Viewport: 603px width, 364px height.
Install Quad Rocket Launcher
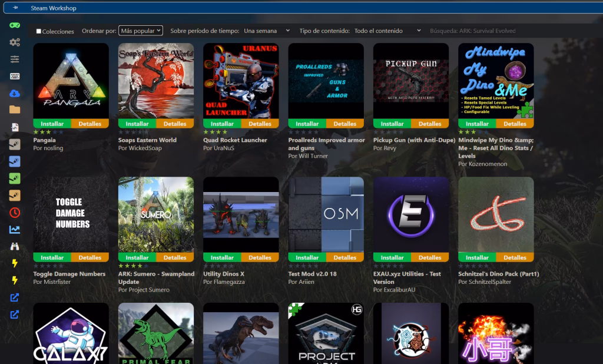pos(222,124)
